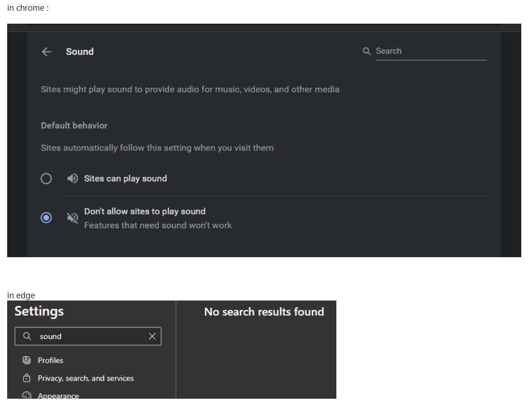Click the magnifier icon in Edge's search box
This screenshot has height=409, width=532.
27,336
